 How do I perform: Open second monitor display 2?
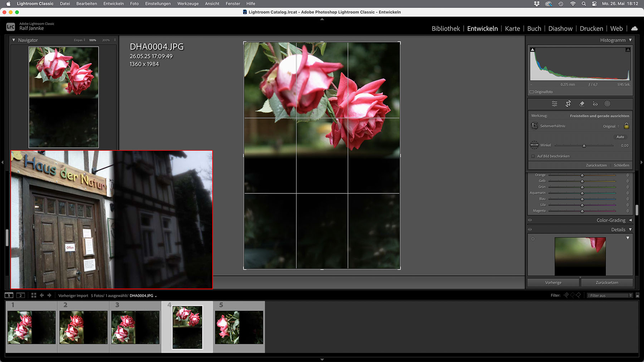click(21, 296)
